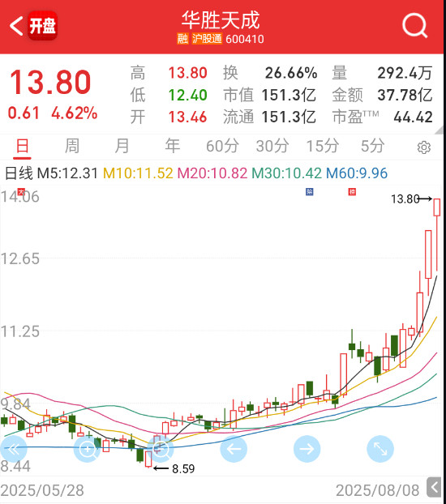The width and height of the screenshot is (446, 504).
Task: Expand the chart to fullscreen with the diagonal arrows
Action: coord(380,449)
